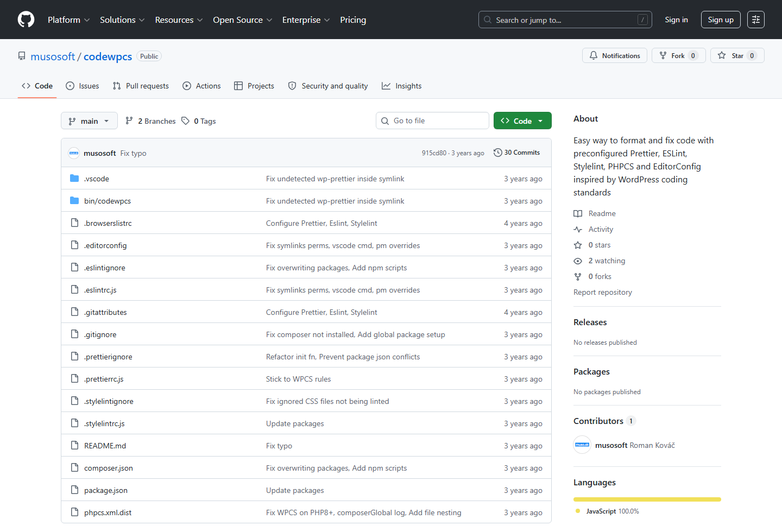Open the .editorconfig file

click(105, 245)
